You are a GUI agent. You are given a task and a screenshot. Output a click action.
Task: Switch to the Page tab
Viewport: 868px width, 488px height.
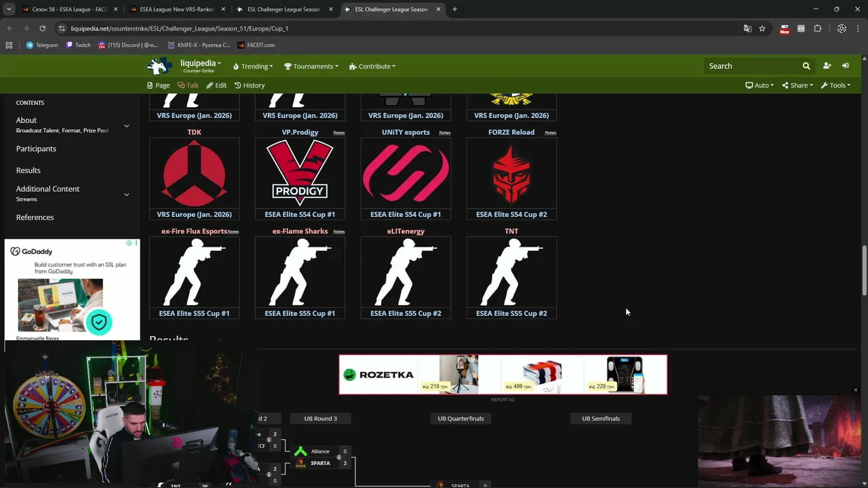pos(158,85)
